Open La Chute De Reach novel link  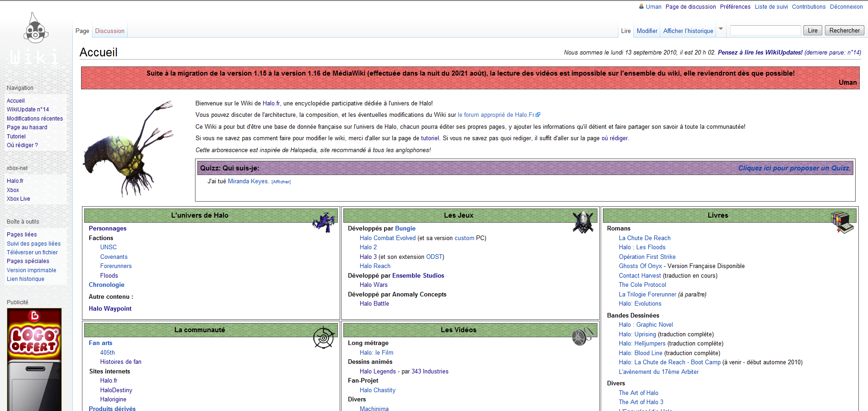pos(645,238)
